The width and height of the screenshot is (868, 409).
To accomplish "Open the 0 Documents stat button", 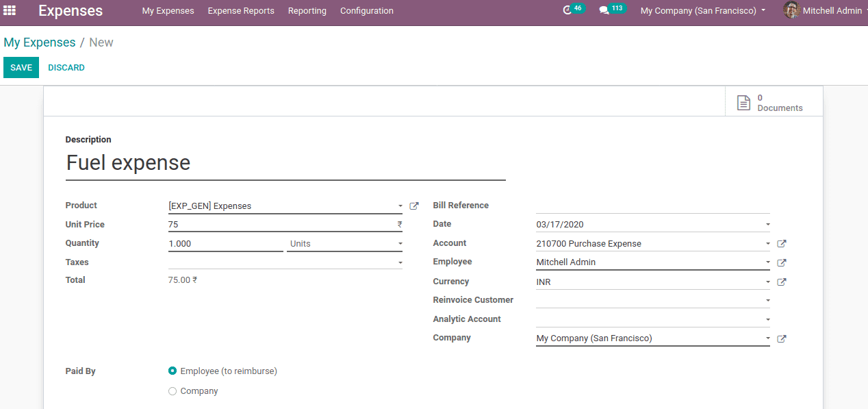I will [x=774, y=103].
